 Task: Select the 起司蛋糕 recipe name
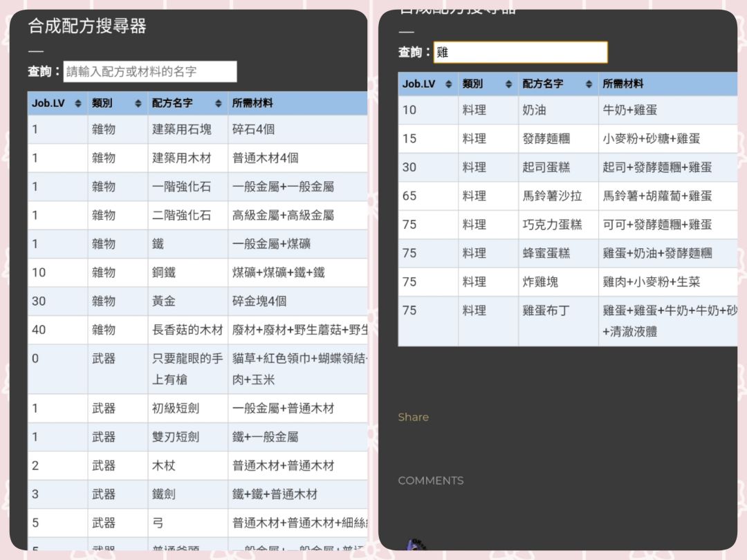[x=546, y=167]
